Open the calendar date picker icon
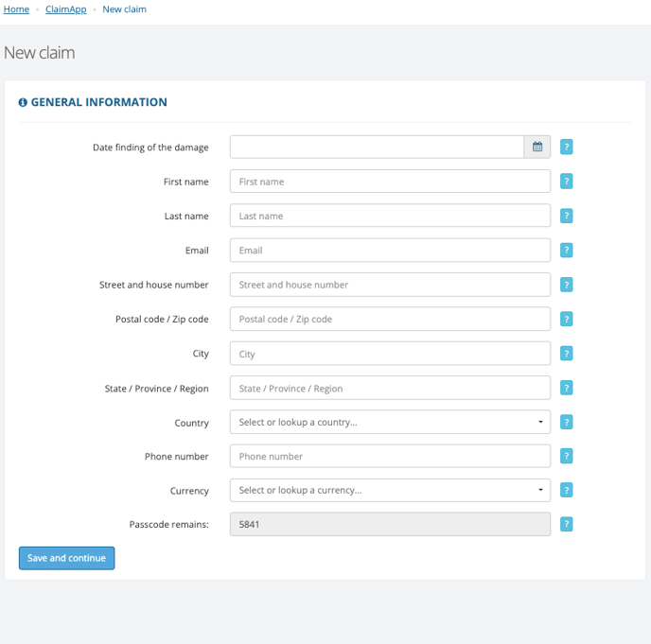 [x=537, y=147]
